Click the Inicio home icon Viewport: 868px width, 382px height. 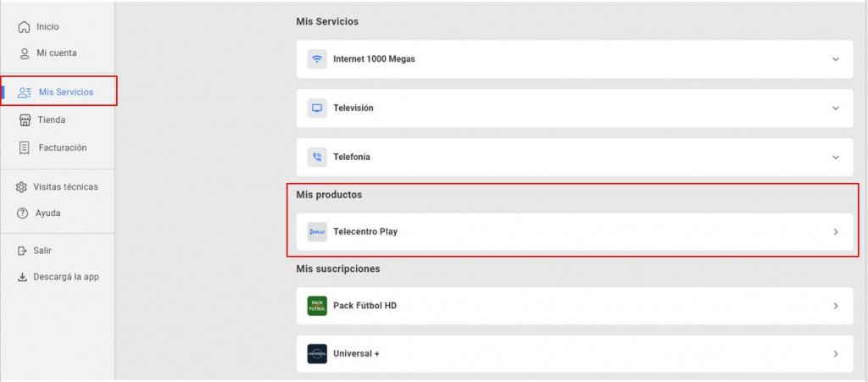coord(23,27)
